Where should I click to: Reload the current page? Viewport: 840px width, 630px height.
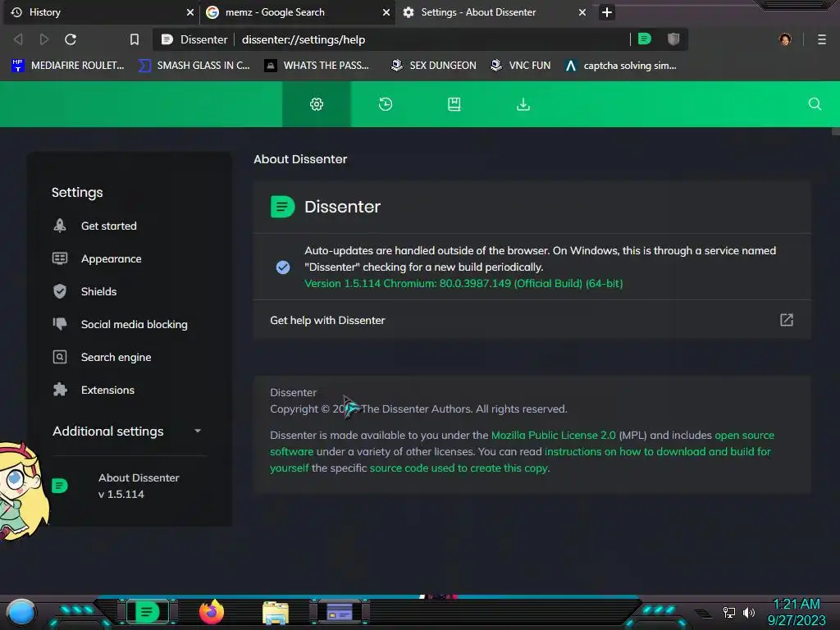pyautogui.click(x=71, y=39)
